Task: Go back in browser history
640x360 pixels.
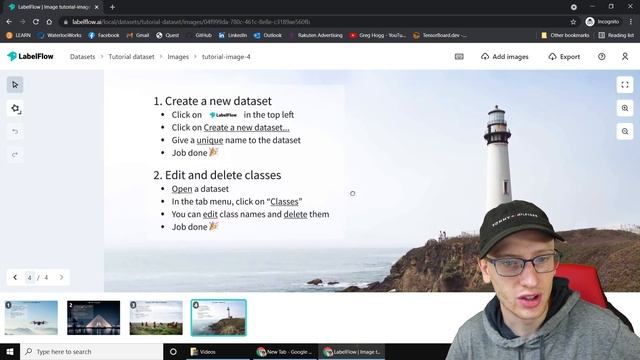Action: (9, 22)
